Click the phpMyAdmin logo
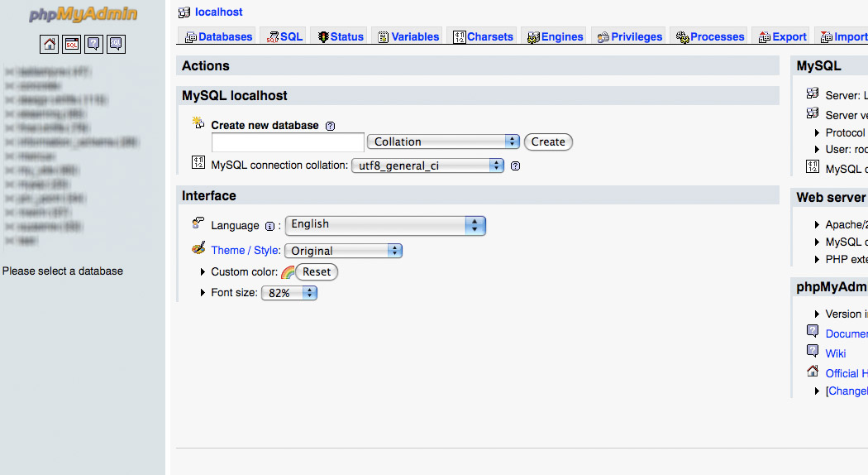Image resolution: width=868 pixels, height=475 pixels. pyautogui.click(x=83, y=14)
